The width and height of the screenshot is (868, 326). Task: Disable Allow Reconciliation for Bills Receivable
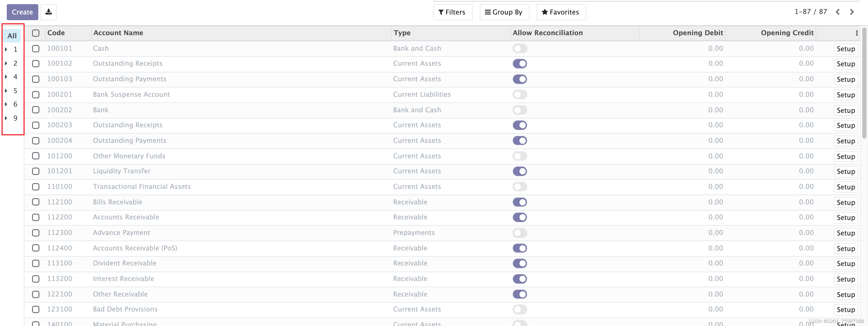coord(520,202)
